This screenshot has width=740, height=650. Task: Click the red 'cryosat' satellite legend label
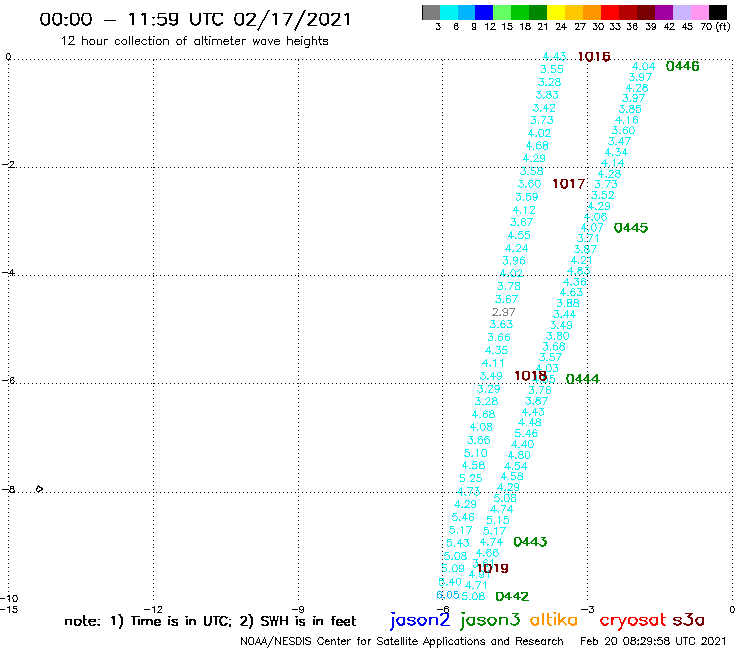(633, 620)
